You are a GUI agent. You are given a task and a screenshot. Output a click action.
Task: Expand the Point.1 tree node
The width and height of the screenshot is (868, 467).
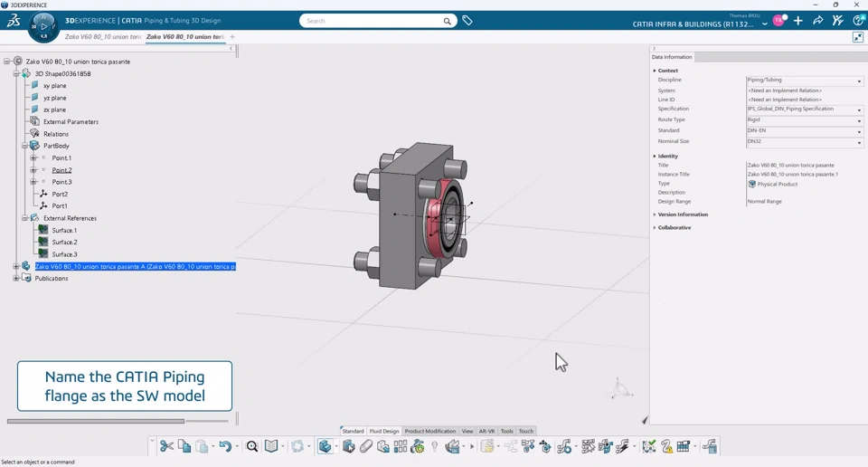tap(33, 157)
